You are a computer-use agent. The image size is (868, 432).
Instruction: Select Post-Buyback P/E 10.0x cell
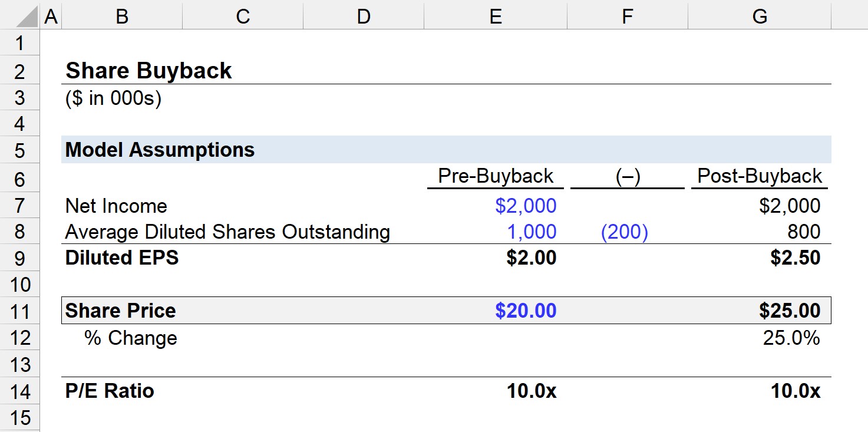[x=796, y=391]
